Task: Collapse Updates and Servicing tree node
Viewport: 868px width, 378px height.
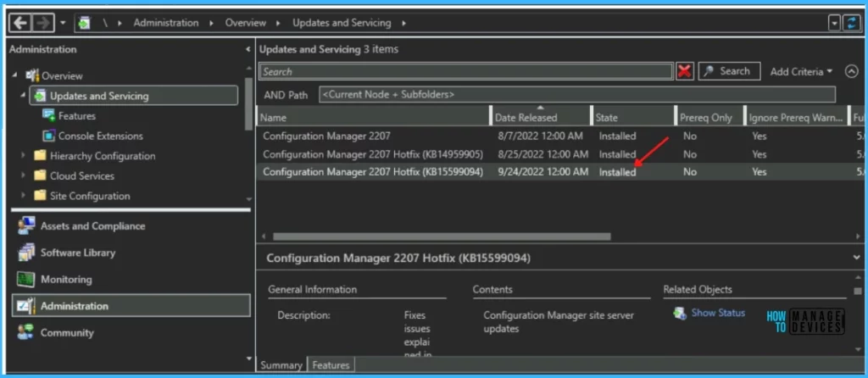Action: pyautogui.click(x=23, y=96)
